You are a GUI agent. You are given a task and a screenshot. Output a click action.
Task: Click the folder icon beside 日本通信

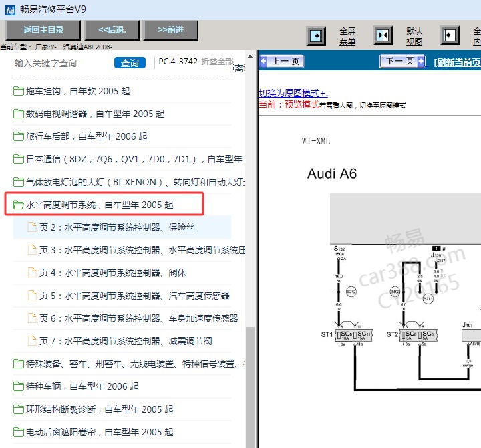[x=19, y=159]
